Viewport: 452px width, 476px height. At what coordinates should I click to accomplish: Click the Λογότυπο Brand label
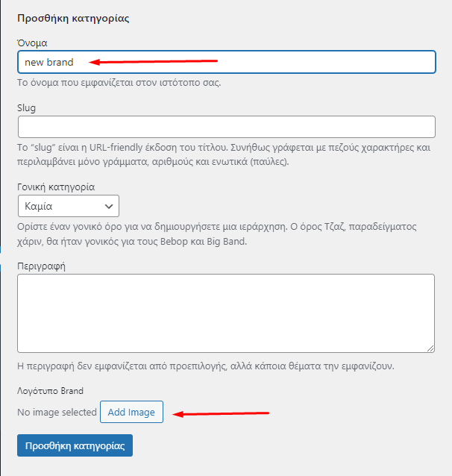coord(50,390)
